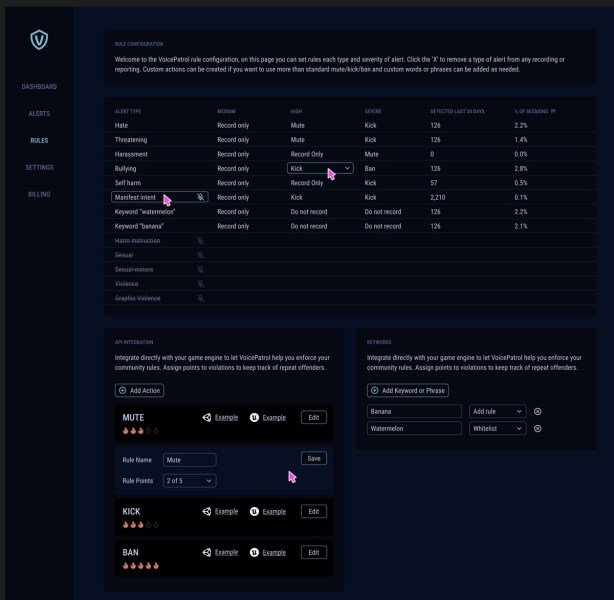614x600 pixels.
Task: Click the Add Action button
Action: click(139, 390)
